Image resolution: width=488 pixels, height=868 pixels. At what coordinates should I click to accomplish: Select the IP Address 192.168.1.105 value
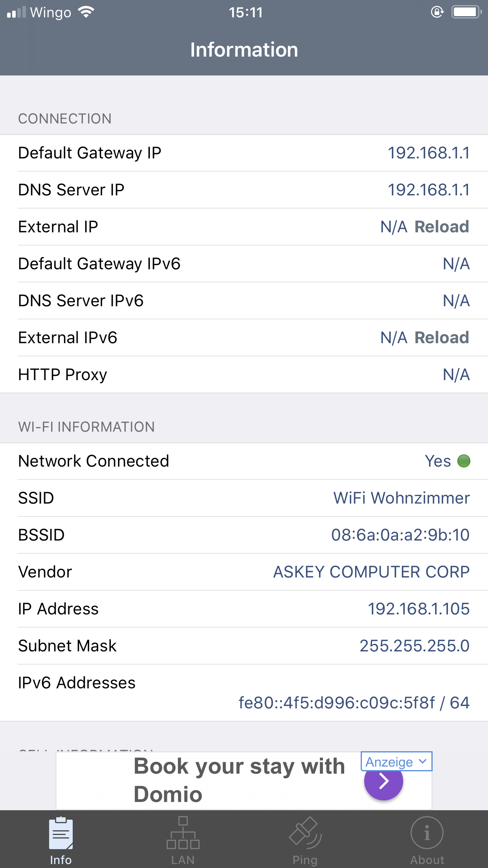click(418, 609)
